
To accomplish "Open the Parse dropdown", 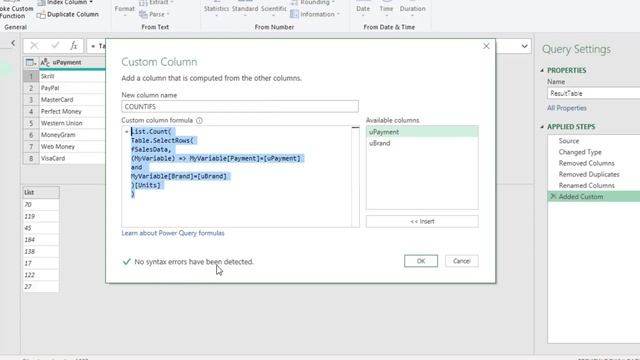I will point(154,14).
